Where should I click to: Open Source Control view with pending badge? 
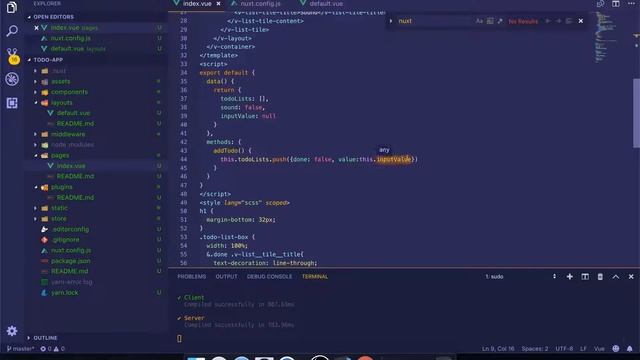pyautogui.click(x=12, y=56)
